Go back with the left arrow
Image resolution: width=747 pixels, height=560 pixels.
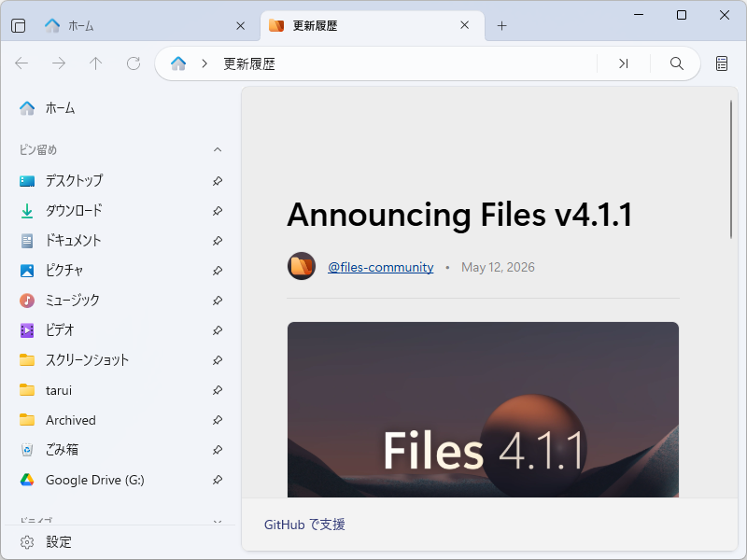click(21, 63)
